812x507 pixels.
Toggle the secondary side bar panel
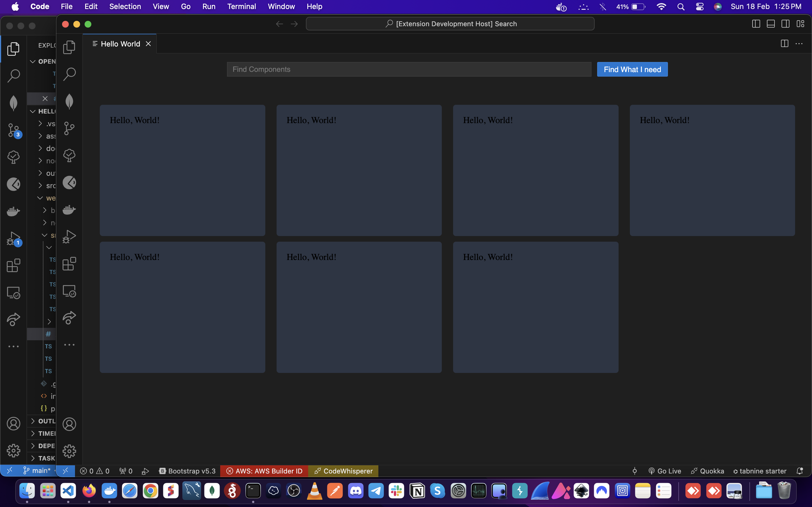point(786,23)
